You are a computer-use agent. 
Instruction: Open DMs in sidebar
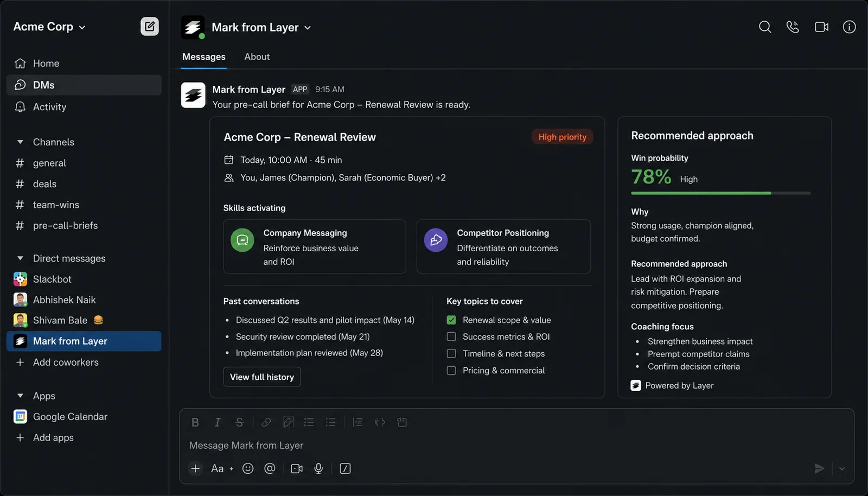[84, 85]
